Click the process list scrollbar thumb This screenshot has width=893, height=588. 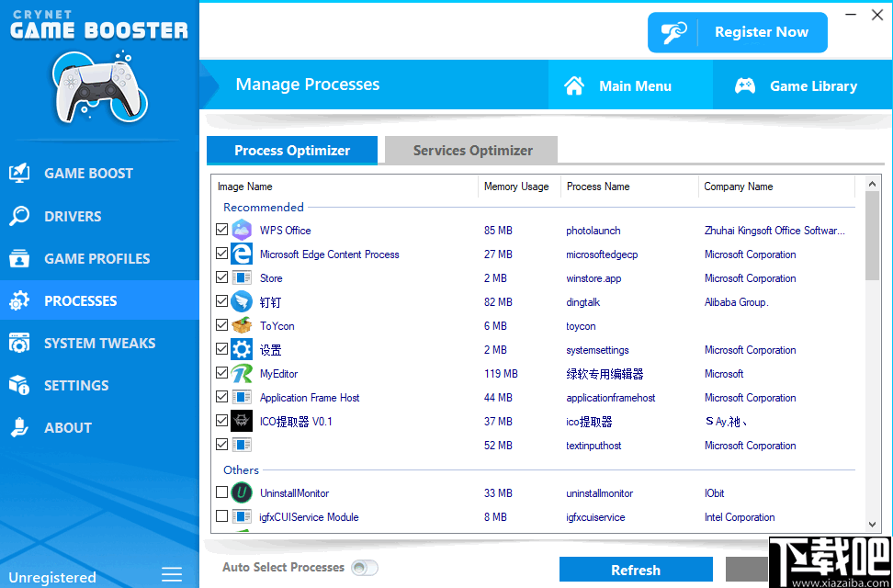click(x=872, y=235)
